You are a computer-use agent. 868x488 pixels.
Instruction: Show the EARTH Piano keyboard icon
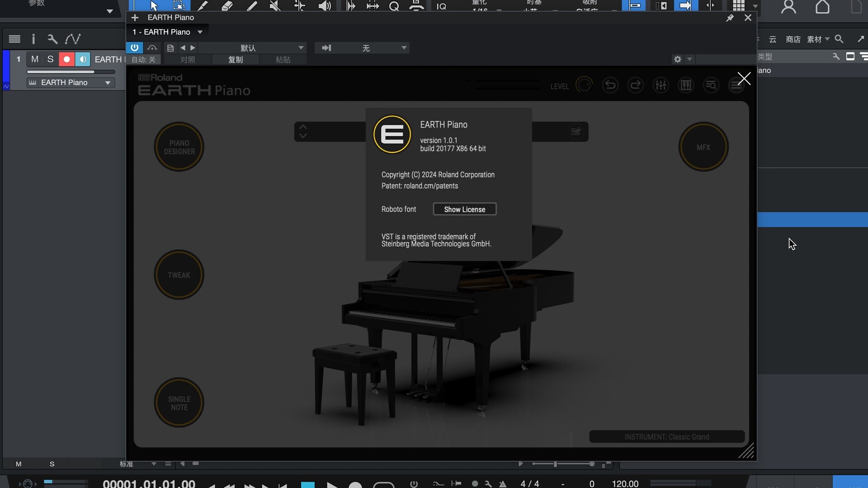(x=686, y=85)
